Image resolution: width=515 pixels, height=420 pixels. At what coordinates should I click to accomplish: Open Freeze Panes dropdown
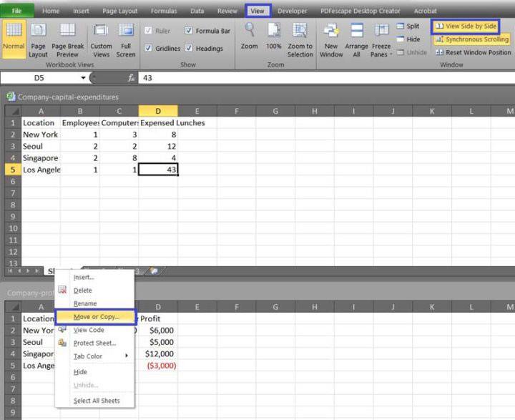381,40
